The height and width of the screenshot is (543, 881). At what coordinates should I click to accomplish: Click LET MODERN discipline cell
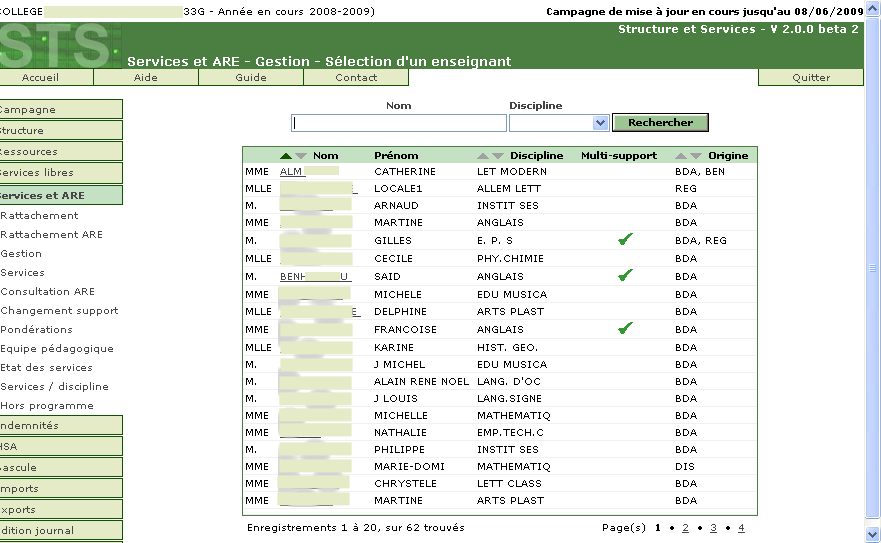(x=512, y=171)
